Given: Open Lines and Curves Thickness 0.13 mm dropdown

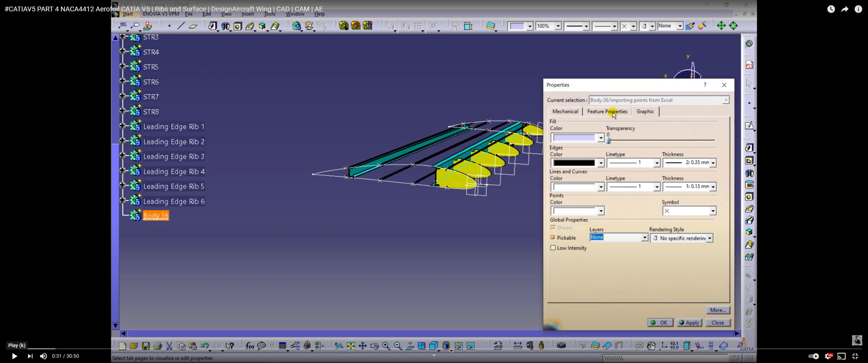Looking at the screenshot, I should coord(713,187).
